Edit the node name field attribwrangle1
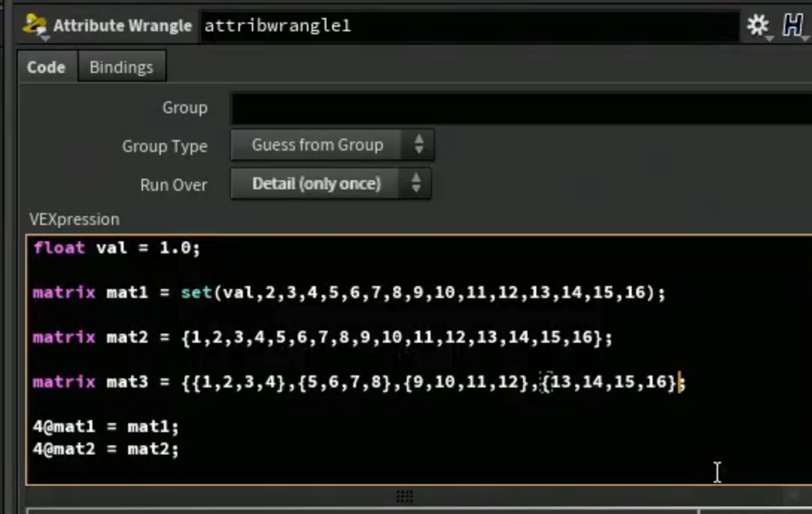The width and height of the screenshot is (812, 514). pyautogui.click(x=470, y=26)
